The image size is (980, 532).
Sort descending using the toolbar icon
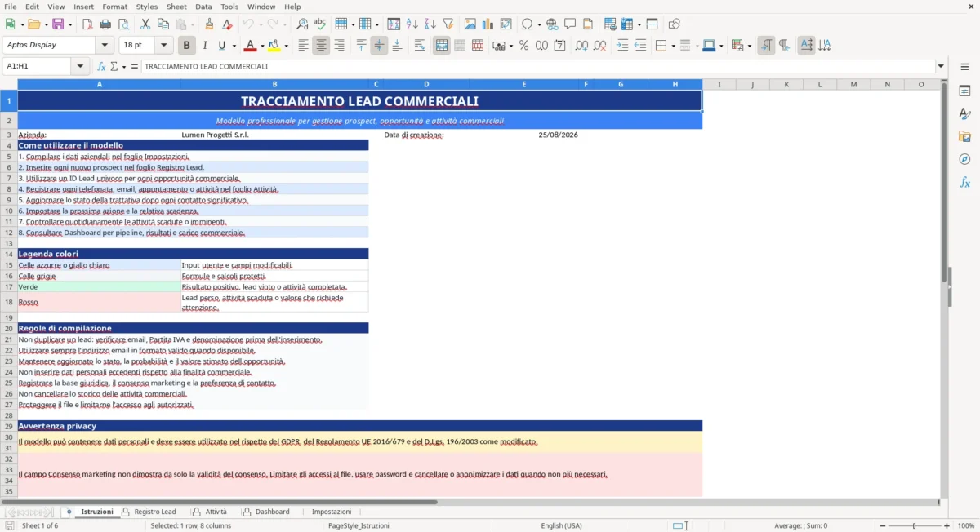tap(430, 24)
